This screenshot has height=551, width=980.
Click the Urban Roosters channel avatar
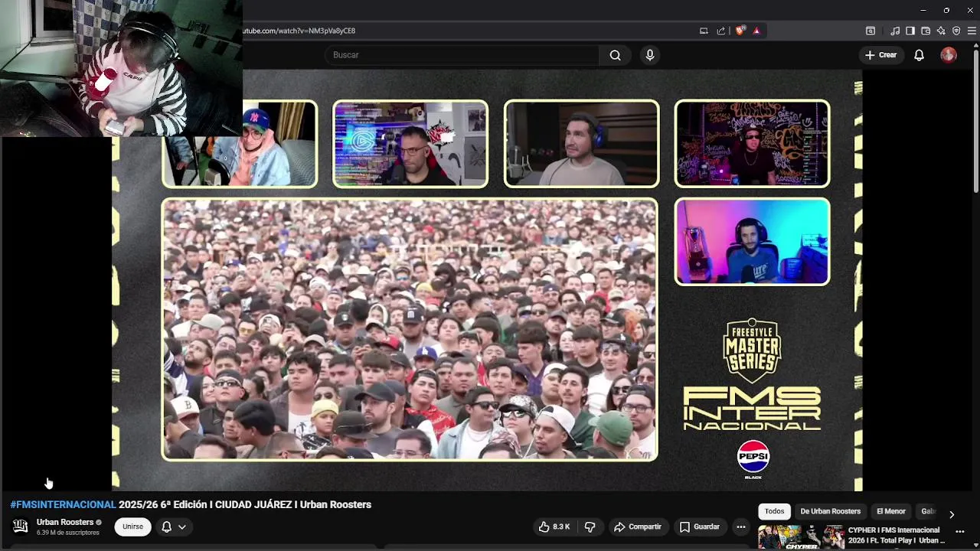tap(21, 527)
